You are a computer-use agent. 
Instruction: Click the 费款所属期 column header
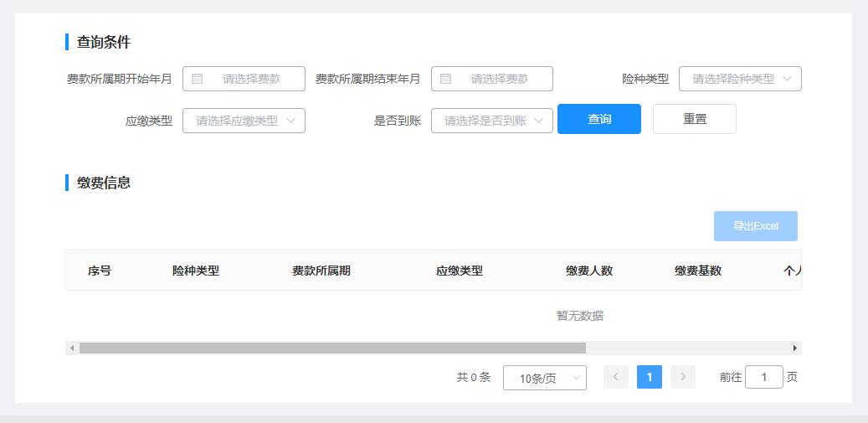[x=321, y=271]
